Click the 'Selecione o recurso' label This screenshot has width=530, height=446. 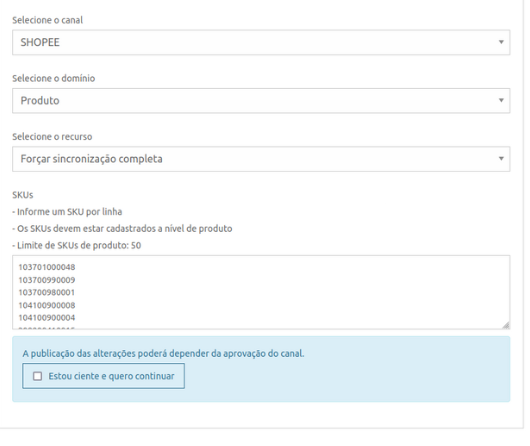[52, 137]
